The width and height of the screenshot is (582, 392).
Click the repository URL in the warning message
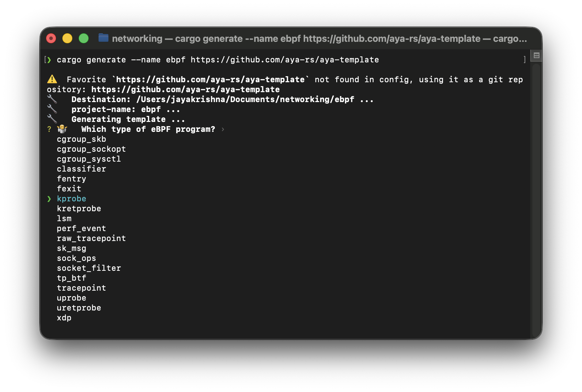tap(185, 89)
